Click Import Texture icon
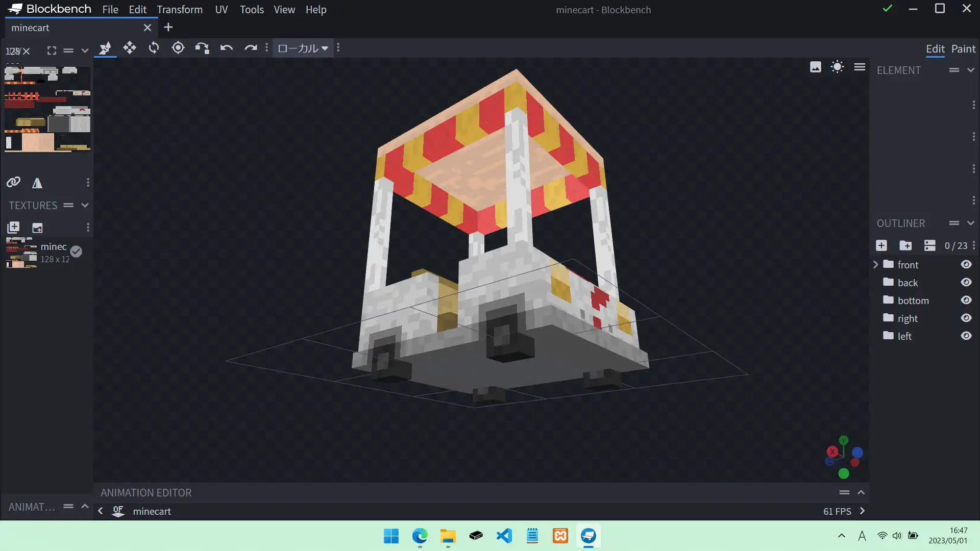Image resolution: width=980 pixels, height=551 pixels. (x=13, y=228)
